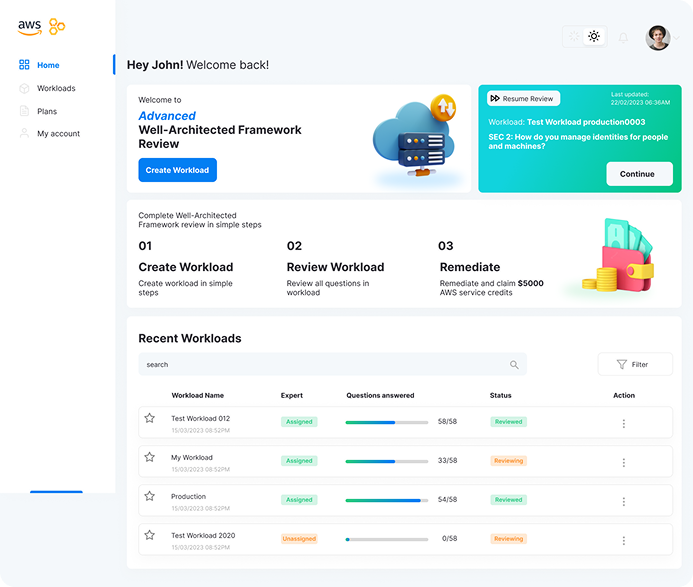Click Reviewed status of Production row
This screenshot has height=587, width=693.
click(508, 499)
